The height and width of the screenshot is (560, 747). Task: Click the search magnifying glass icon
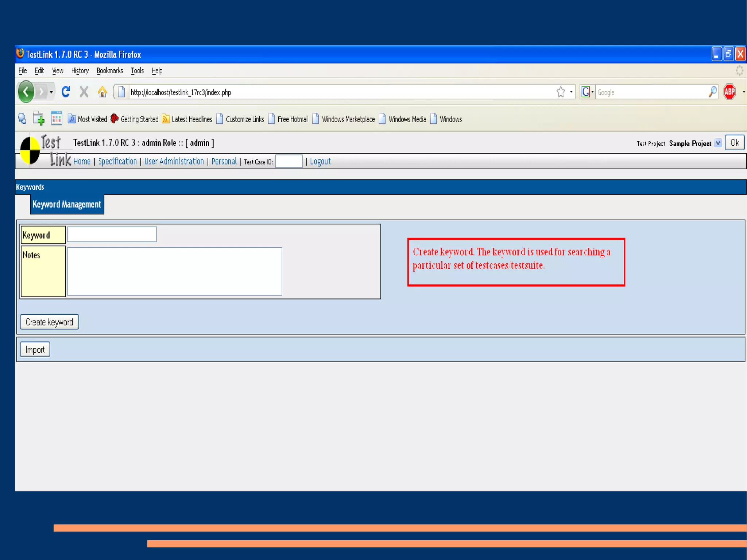(712, 92)
